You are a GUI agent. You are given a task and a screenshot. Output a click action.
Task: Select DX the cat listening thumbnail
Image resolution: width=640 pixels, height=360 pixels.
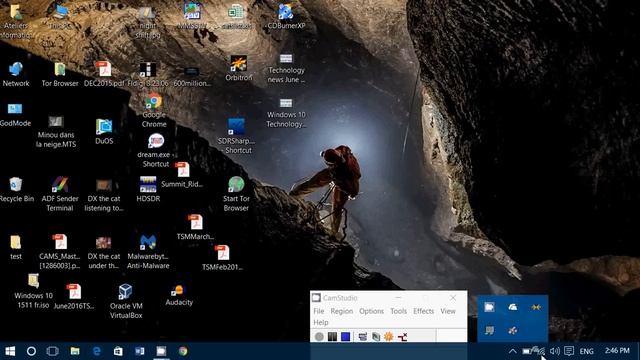click(104, 195)
